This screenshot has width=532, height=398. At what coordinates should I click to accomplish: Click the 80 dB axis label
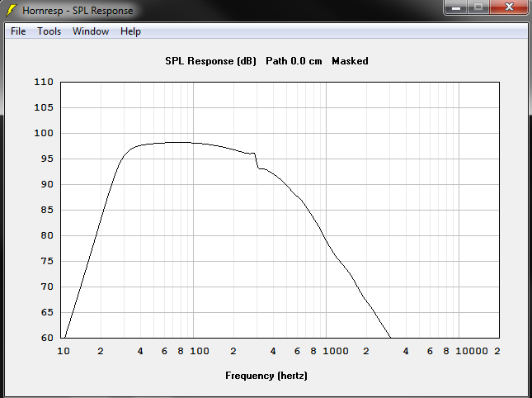[47, 235]
